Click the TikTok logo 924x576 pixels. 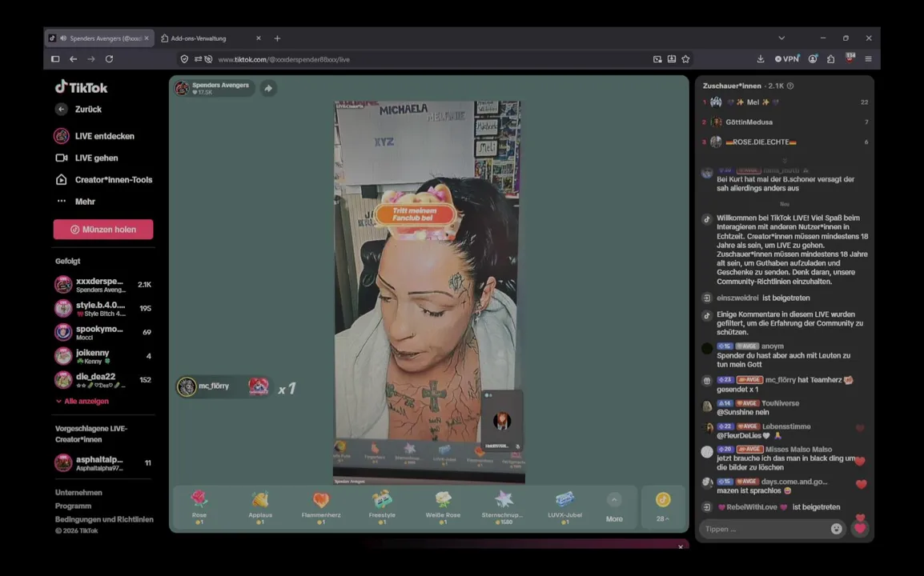click(82, 87)
